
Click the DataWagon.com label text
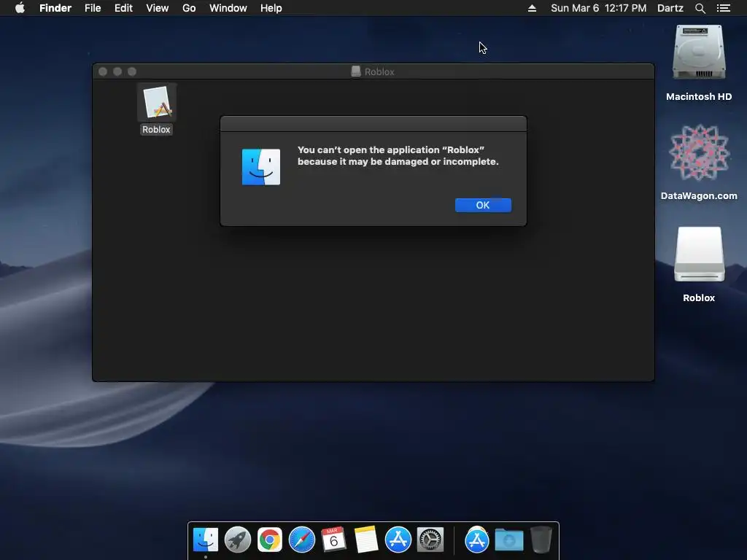[699, 195]
